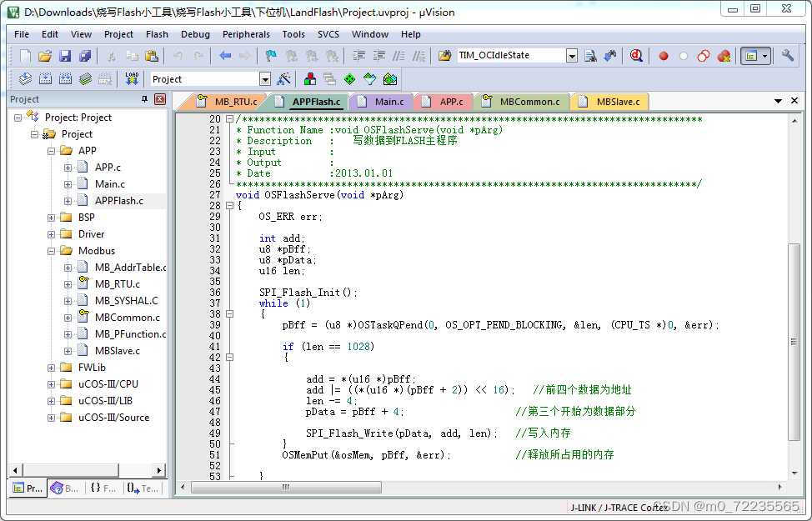Open the TIM_OCIdleState search dropdown
812x521 pixels.
[572, 55]
